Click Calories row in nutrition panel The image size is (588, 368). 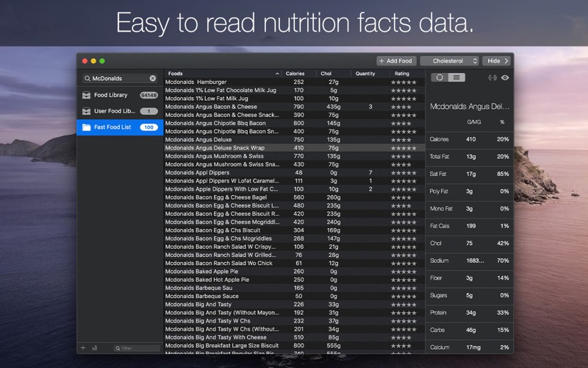click(469, 139)
